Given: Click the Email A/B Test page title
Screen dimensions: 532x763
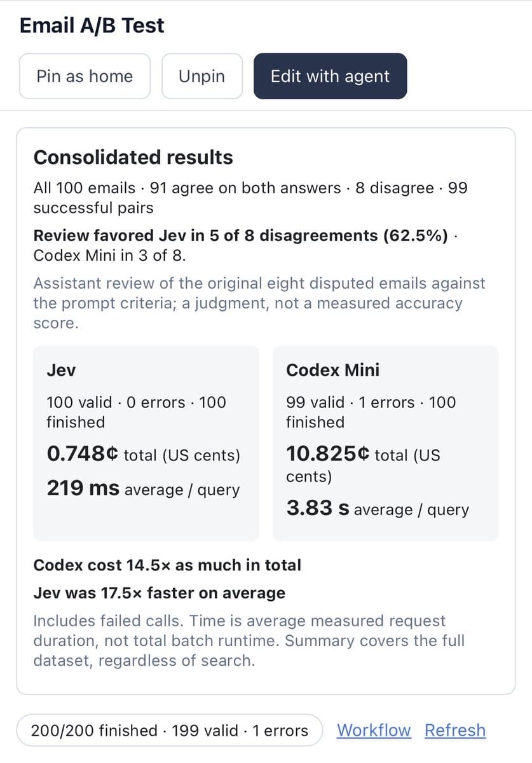Looking at the screenshot, I should 92,25.
